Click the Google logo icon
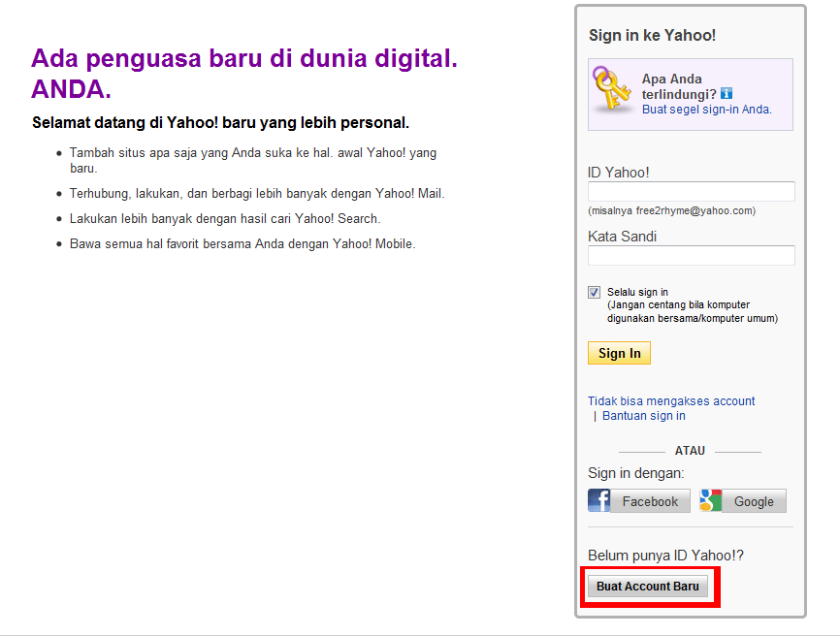This screenshot has height=636, width=840. (x=710, y=500)
